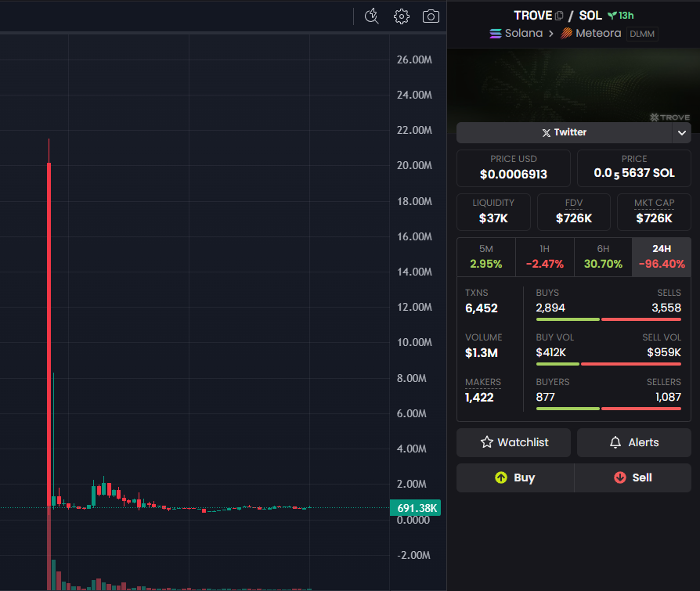Click the star icon on Watchlist
Screen dimensions: 700x591
[x=486, y=442]
